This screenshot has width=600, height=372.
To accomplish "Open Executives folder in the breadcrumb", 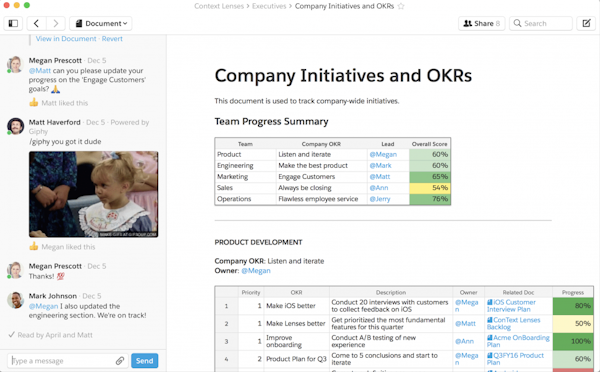I will click(269, 6).
